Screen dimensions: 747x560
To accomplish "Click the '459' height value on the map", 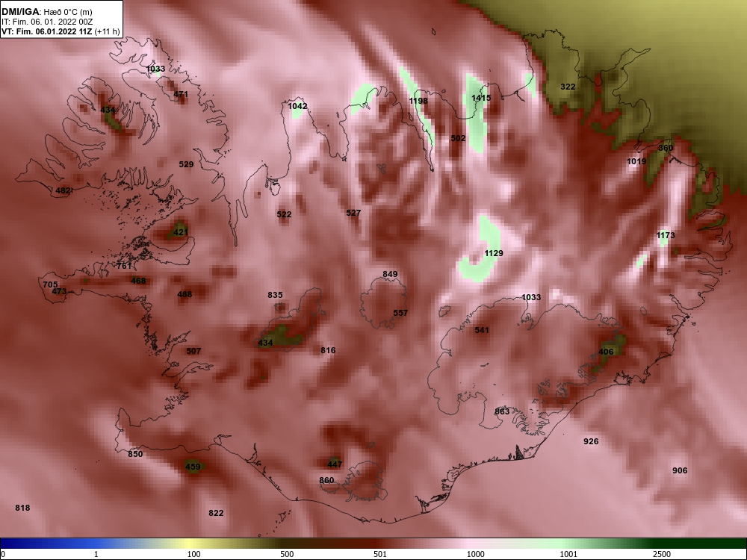I will tap(193, 467).
